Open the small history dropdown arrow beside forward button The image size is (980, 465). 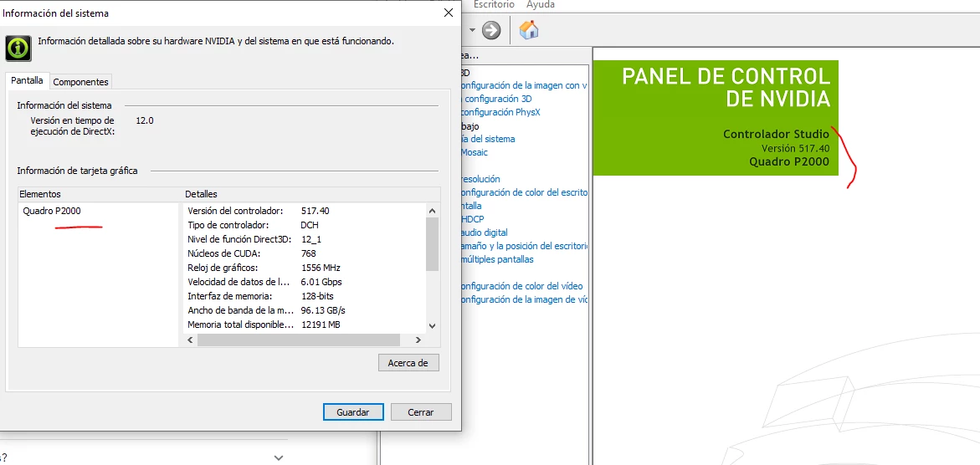[473, 30]
